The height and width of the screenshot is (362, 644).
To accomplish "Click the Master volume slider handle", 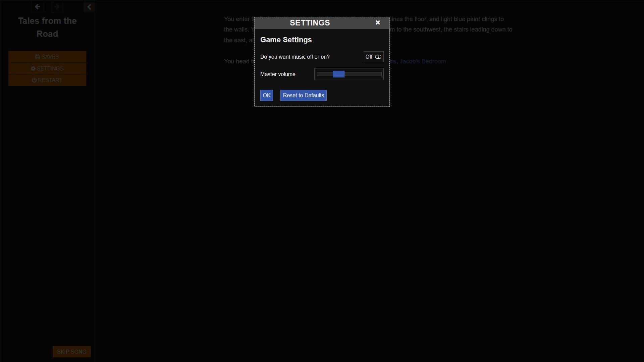I will point(338,74).
